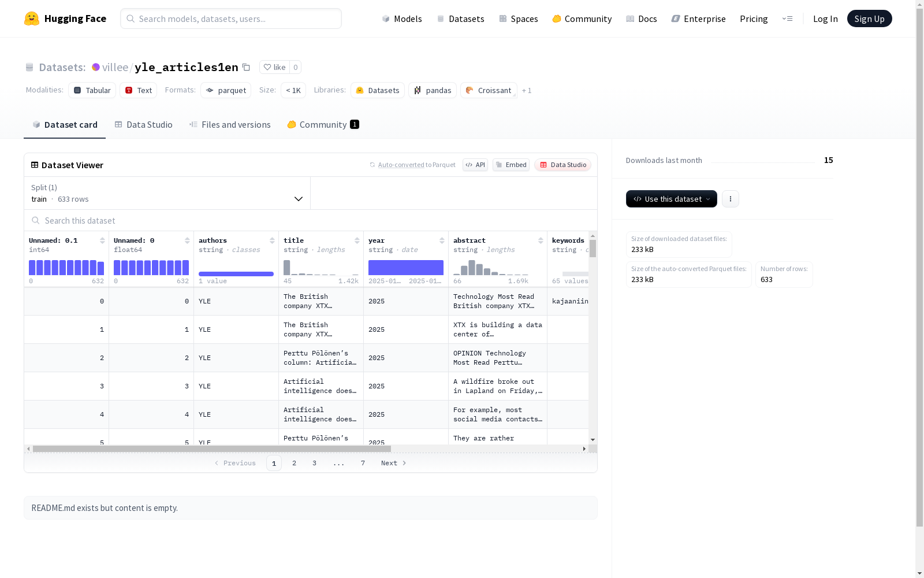The height and width of the screenshot is (578, 924).
Task: Focus the Search this dataset field
Action: pos(311,221)
